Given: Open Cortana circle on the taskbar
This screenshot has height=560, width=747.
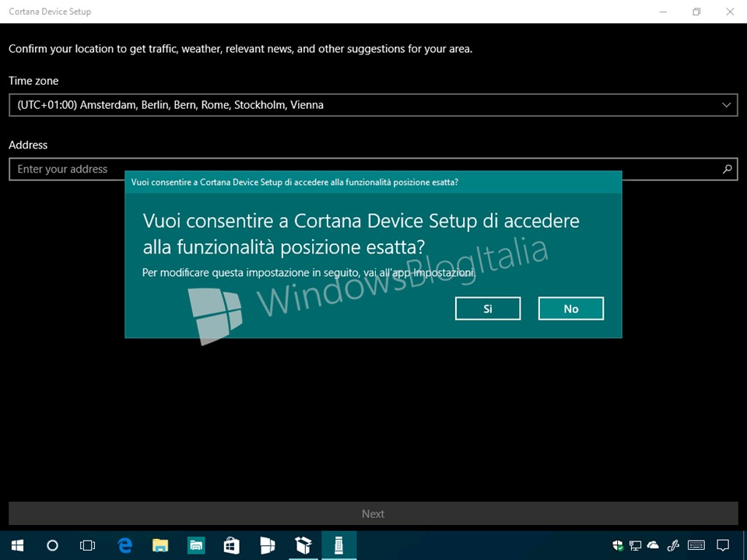Looking at the screenshot, I should coord(52,545).
